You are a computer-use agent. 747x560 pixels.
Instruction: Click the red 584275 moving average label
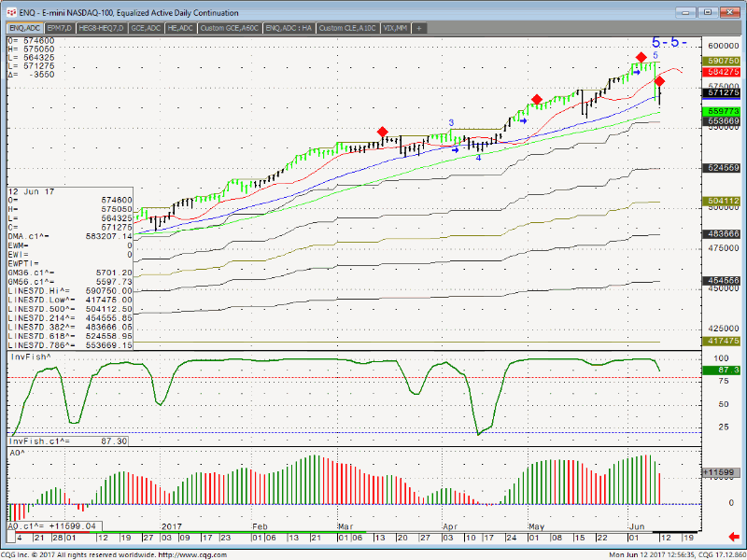point(721,72)
